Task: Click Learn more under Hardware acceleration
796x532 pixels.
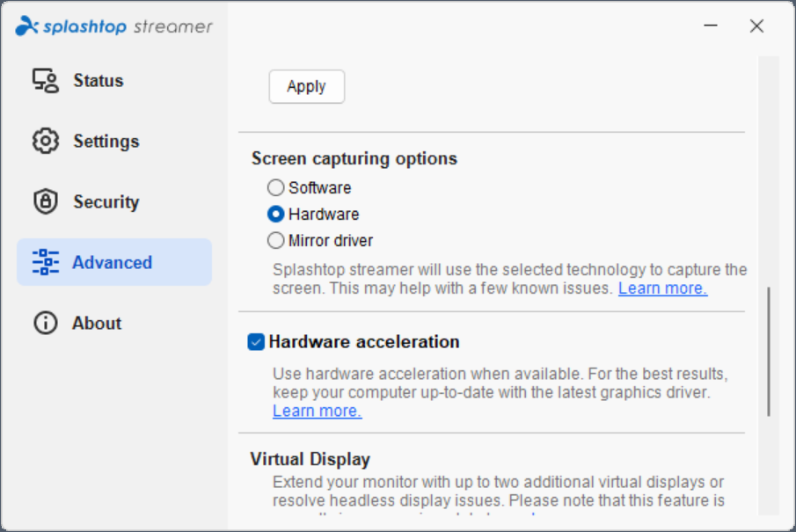Action: tap(317, 410)
